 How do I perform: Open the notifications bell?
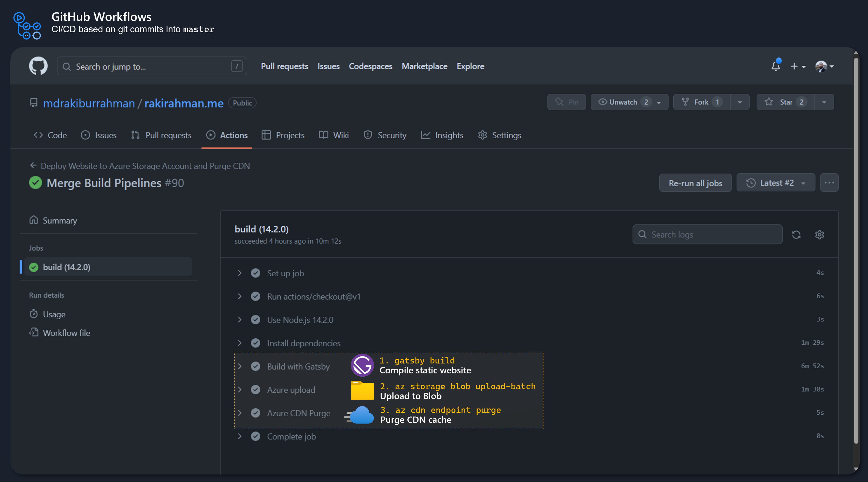776,66
